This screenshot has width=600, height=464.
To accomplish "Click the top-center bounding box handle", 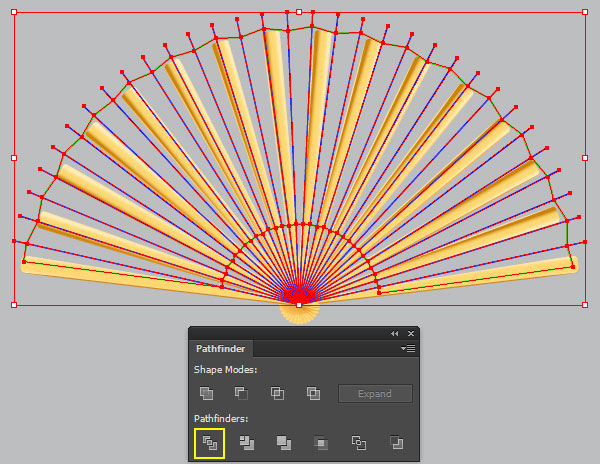I will tap(299, 12).
